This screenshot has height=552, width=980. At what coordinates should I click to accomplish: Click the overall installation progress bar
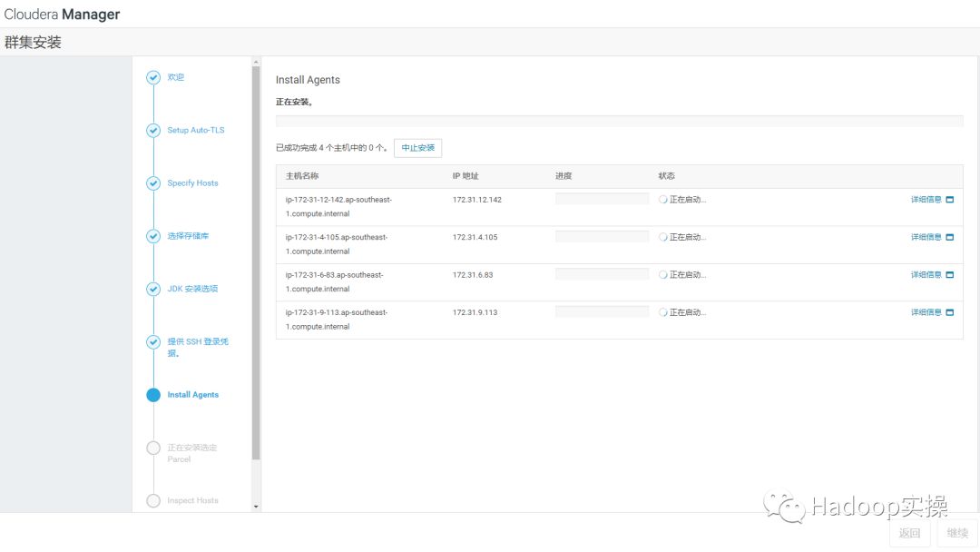point(620,122)
